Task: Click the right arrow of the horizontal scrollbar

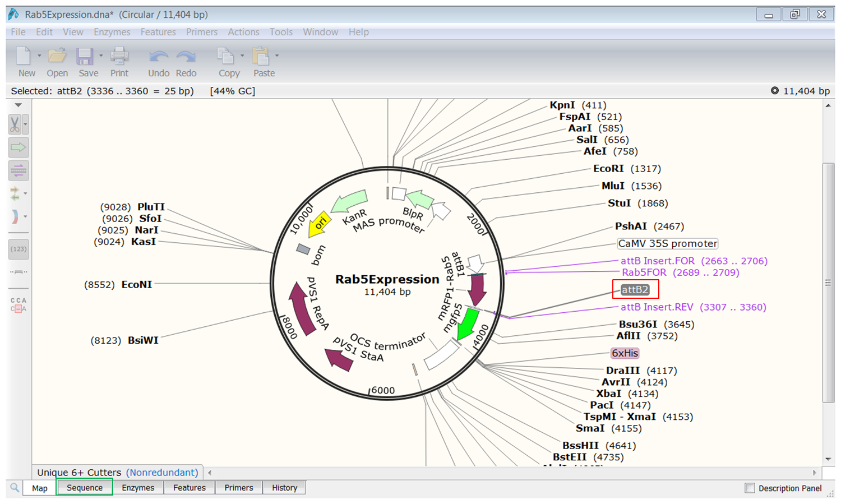Action: pos(815,473)
